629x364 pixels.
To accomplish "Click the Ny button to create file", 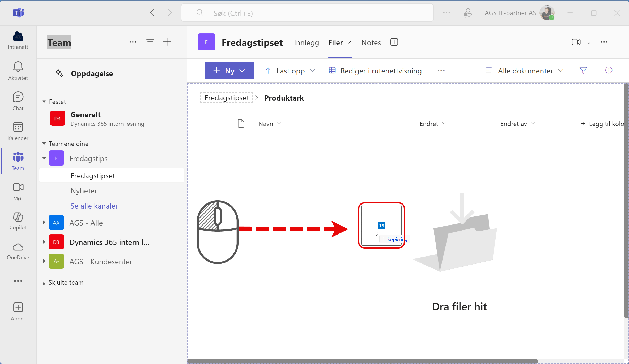I will pos(229,71).
